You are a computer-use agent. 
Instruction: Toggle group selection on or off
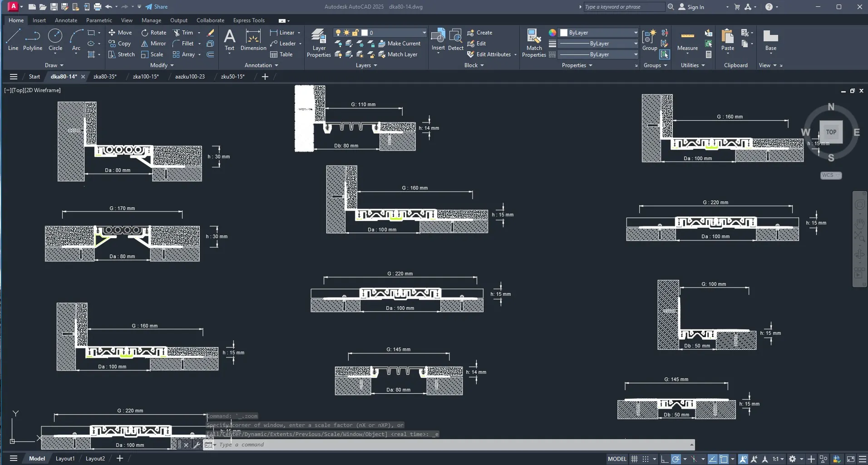click(665, 54)
